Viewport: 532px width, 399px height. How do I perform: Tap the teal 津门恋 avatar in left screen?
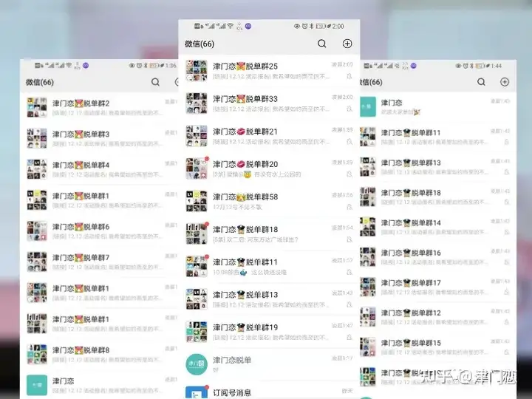click(x=37, y=385)
